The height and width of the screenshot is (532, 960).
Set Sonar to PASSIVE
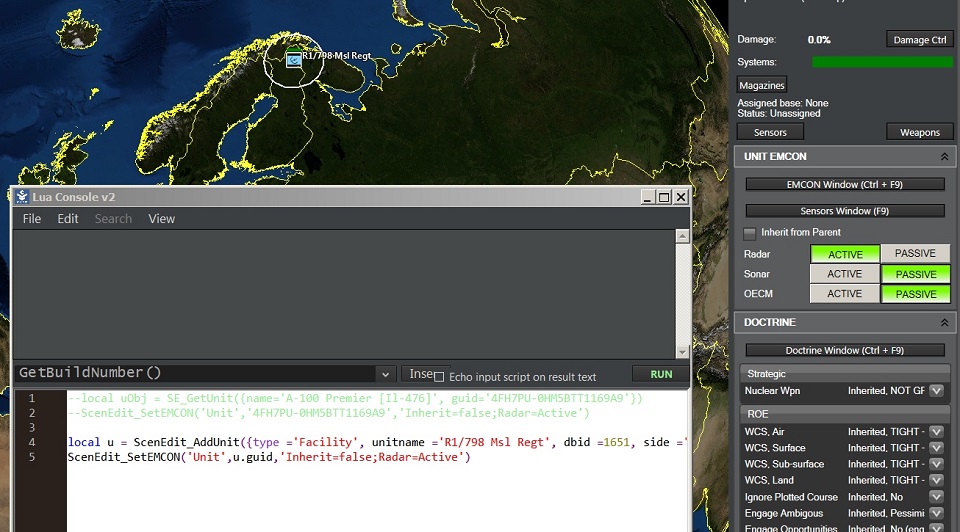coord(915,274)
